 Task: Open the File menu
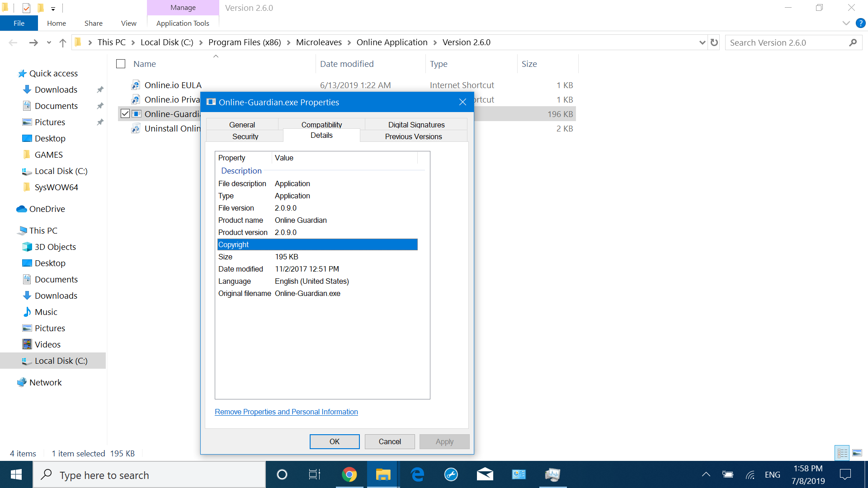19,23
